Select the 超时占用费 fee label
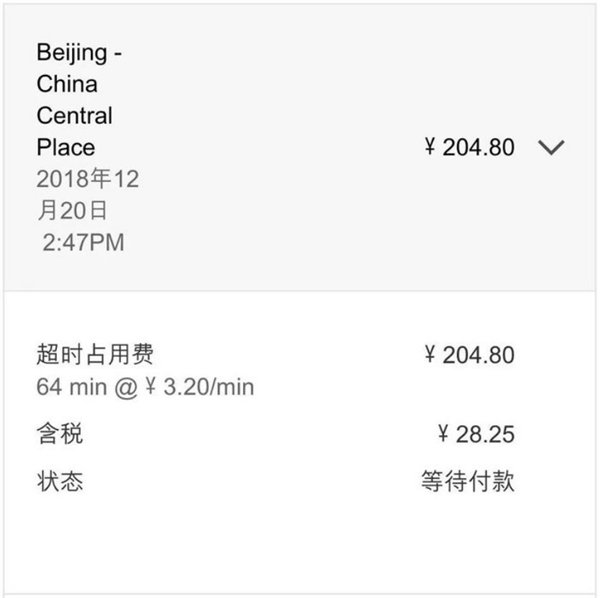 coord(95,355)
